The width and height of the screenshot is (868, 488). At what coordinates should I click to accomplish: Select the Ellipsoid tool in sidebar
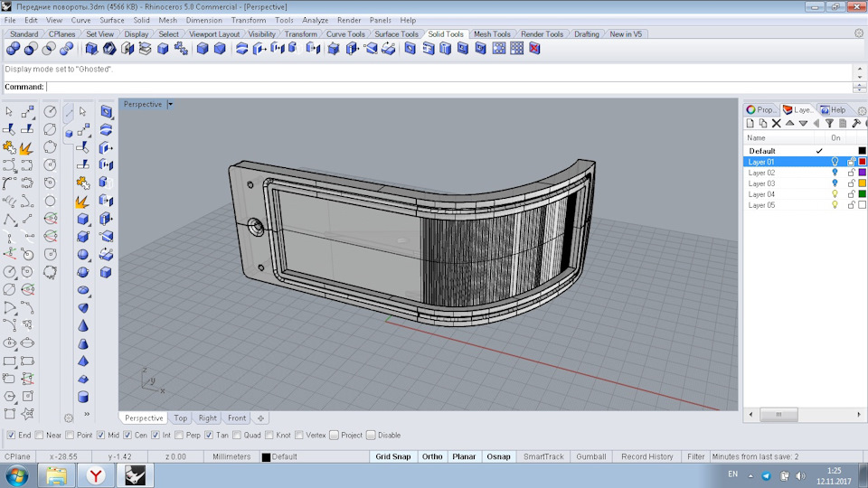pos(83,290)
